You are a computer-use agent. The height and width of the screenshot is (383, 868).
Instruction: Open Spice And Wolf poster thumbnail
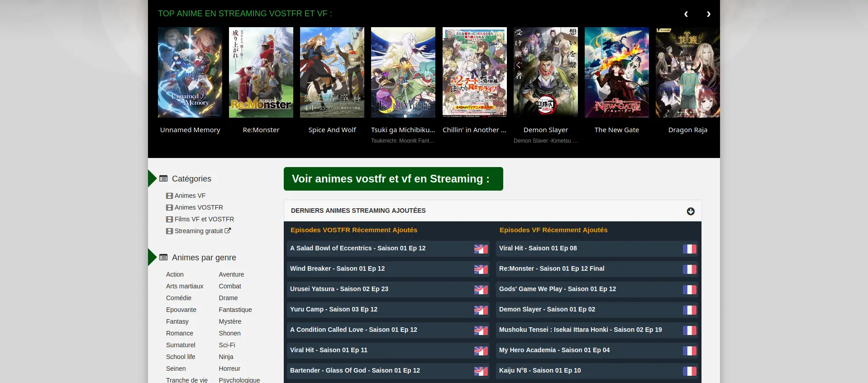click(x=332, y=72)
